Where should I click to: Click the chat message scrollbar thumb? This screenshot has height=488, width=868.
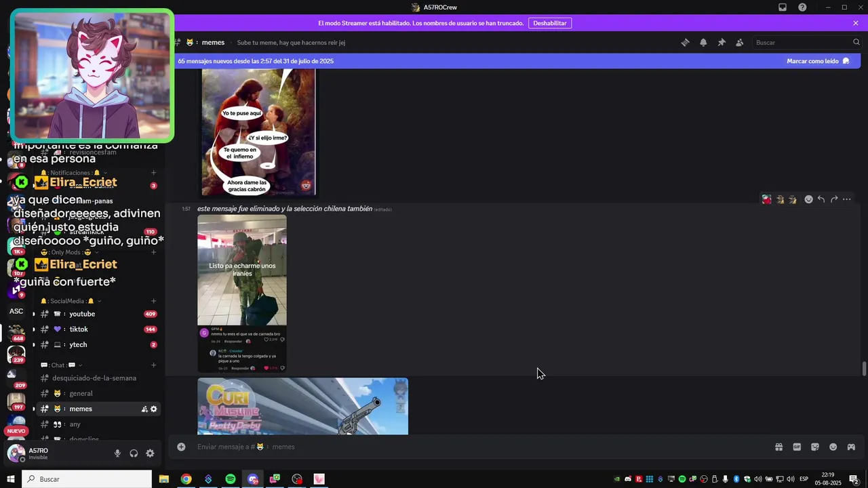coord(864,369)
